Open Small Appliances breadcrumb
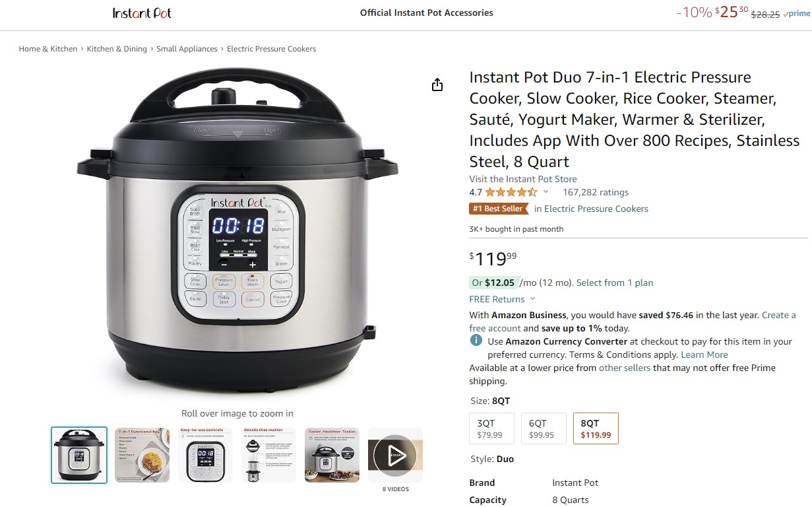This screenshot has width=812, height=507. (x=187, y=49)
